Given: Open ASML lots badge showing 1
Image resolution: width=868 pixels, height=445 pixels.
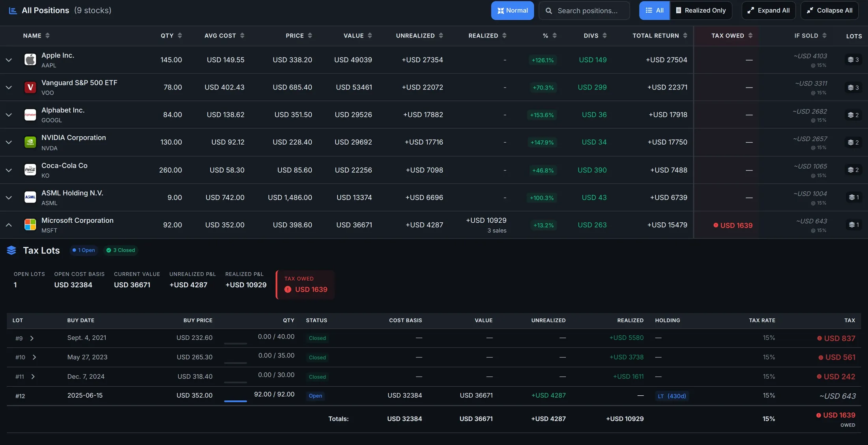Looking at the screenshot, I should (854, 197).
